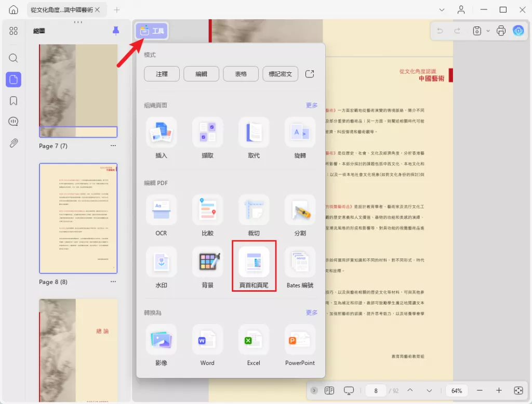Select the Page 8 thumbnail

click(x=78, y=218)
